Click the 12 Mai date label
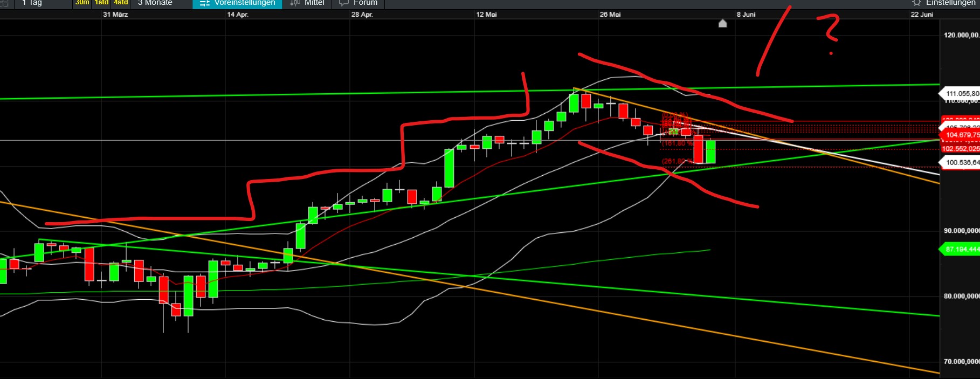 (x=486, y=15)
